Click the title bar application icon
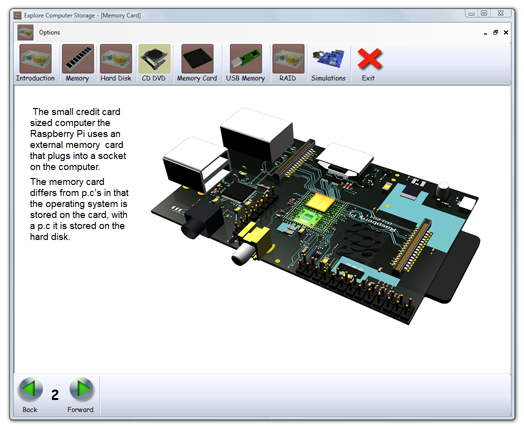This screenshot has height=429, width=524. pos(18,15)
